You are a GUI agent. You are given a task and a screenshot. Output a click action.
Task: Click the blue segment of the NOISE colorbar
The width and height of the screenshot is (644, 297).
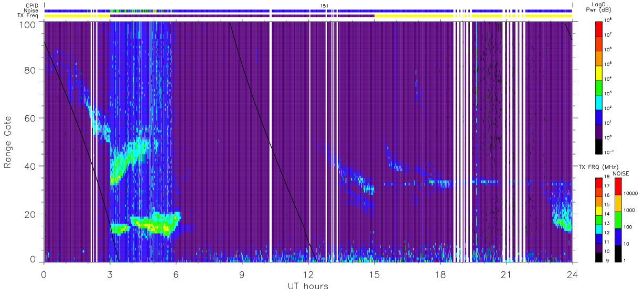click(x=617, y=236)
